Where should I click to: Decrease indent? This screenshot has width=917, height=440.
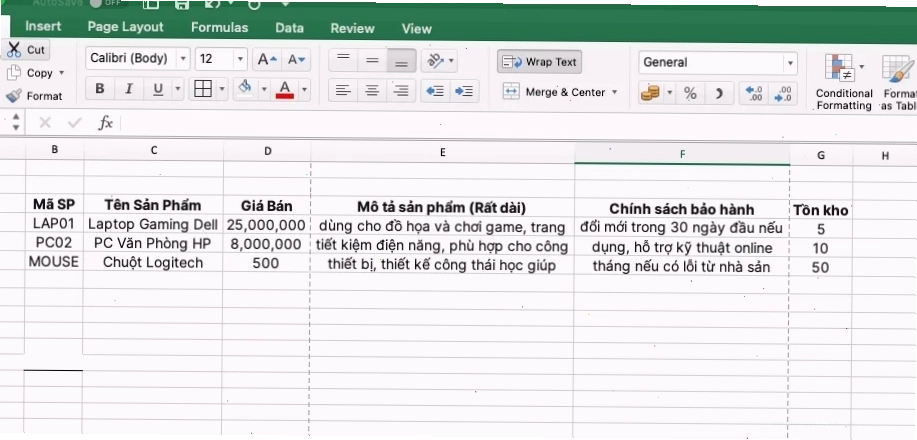click(x=435, y=91)
